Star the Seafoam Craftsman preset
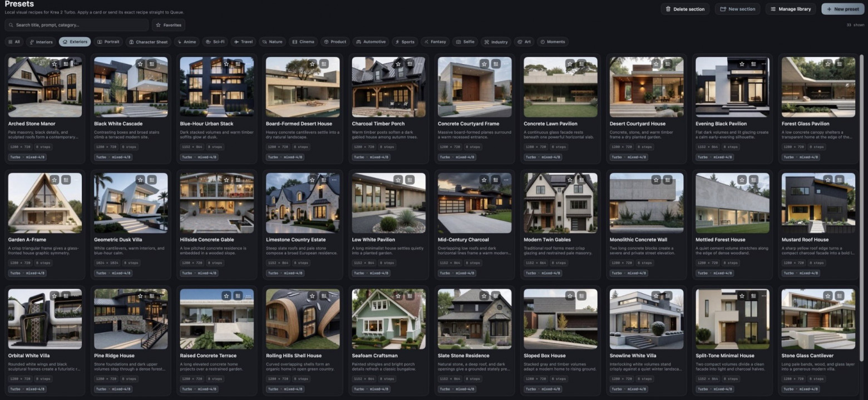Viewport: 868px width, 400px height. point(398,296)
